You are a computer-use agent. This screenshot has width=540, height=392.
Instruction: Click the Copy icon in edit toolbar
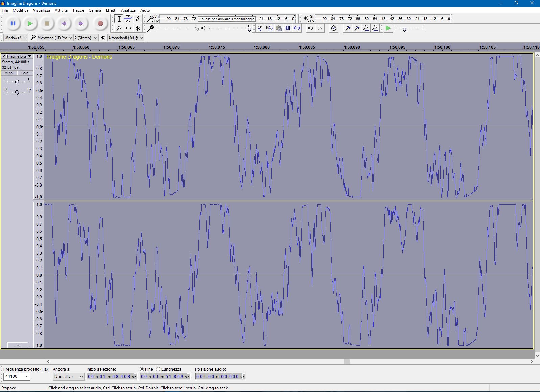[x=269, y=28]
